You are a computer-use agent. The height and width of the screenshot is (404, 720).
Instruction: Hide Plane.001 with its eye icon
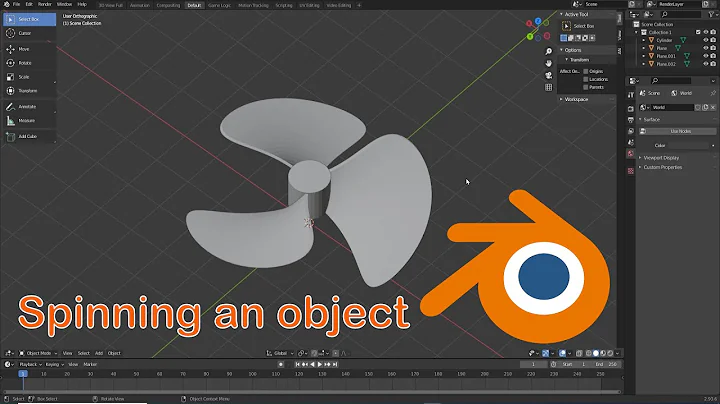click(x=706, y=56)
